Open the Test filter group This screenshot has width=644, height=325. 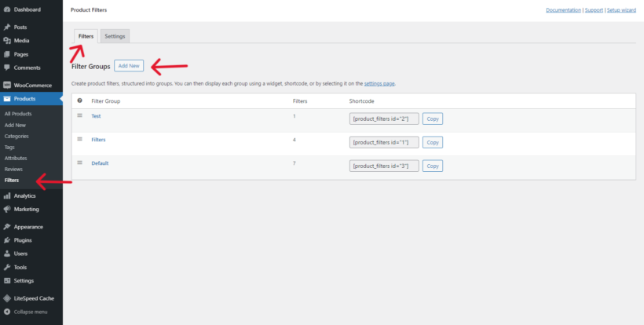(x=96, y=116)
